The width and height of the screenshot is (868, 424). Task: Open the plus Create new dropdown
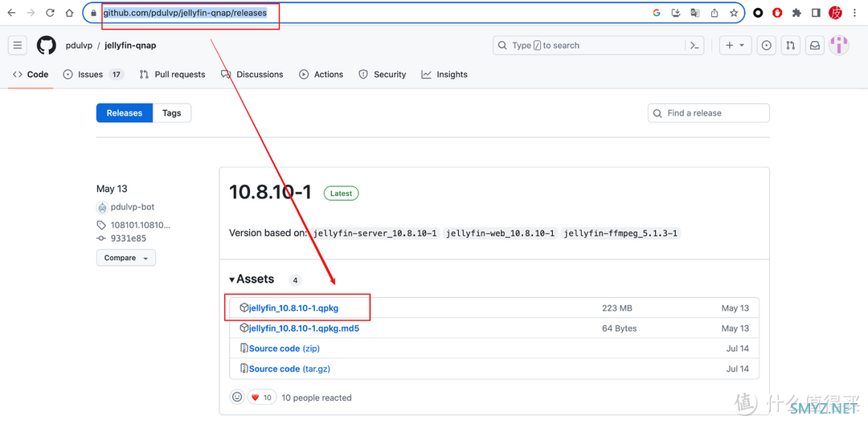point(735,45)
